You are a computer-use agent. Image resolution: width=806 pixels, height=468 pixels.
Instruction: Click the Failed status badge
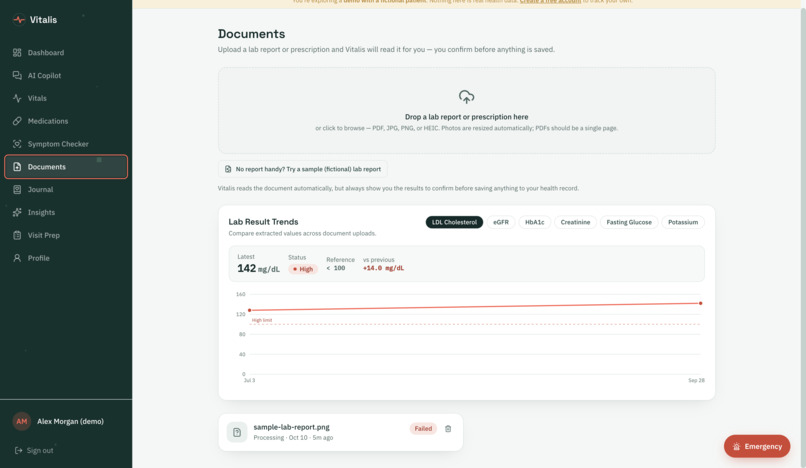[423, 428]
